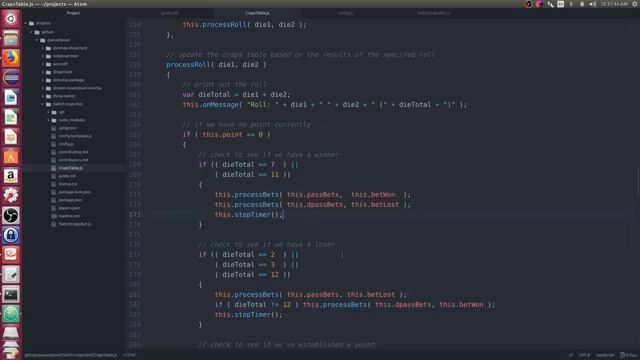Open contributors.md in the tree view
This screenshot has width=640, height=360.
point(73,160)
